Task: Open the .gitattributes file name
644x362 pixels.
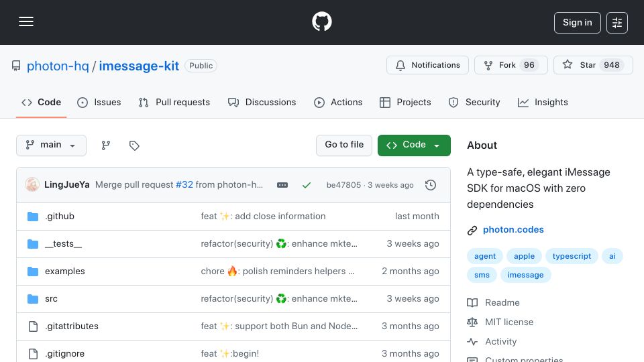Action: tap(72, 326)
